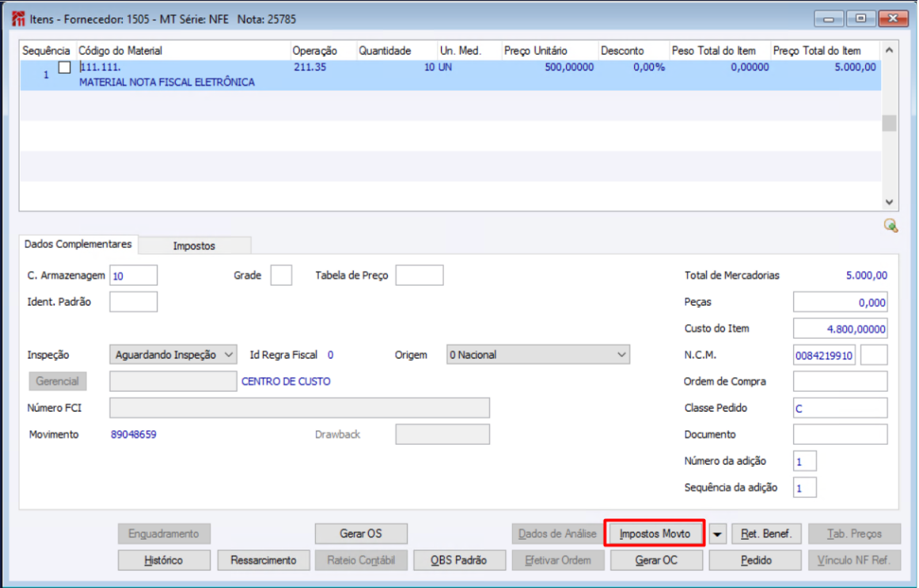Image resolution: width=919 pixels, height=588 pixels.
Task: Click the grid scroll up arrow
Action: tap(889, 51)
